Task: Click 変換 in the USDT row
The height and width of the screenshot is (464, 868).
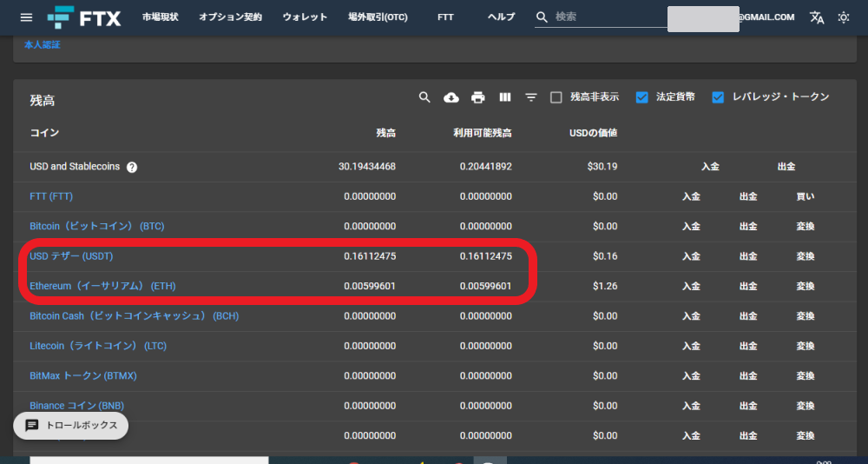Action: coord(806,256)
